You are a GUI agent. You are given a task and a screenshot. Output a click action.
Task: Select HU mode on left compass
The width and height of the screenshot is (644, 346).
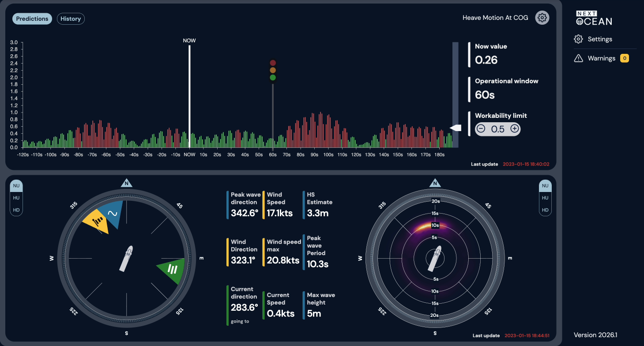tap(16, 198)
